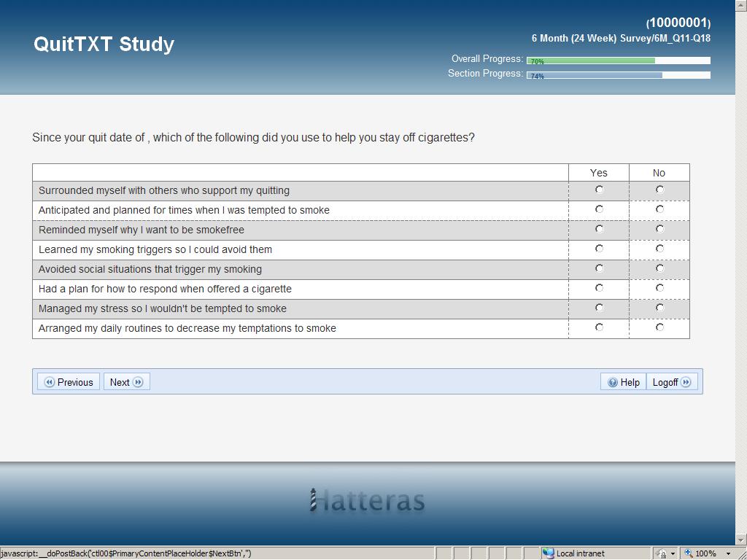Click the Local intranet security zone icon
The image size is (747, 560).
pyautogui.click(x=549, y=553)
